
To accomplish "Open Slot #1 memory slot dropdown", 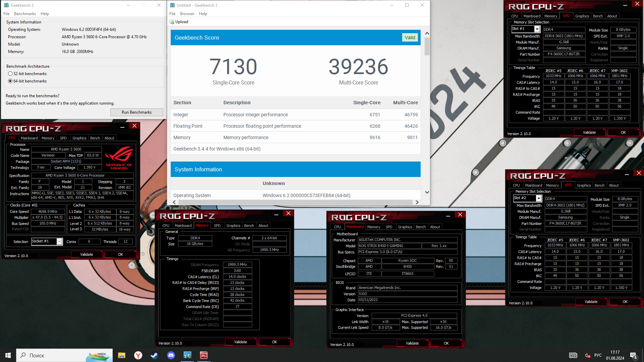I will pyautogui.click(x=537, y=29).
